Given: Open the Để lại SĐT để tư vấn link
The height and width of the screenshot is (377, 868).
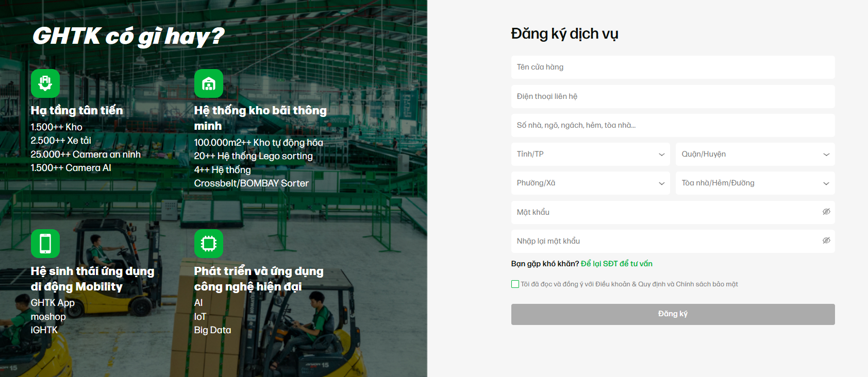Looking at the screenshot, I should [x=616, y=264].
